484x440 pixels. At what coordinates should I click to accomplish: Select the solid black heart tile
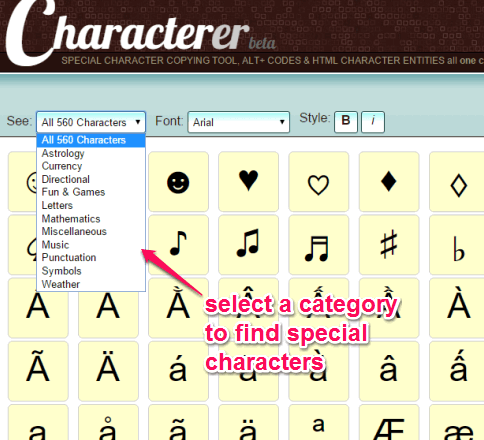(249, 182)
